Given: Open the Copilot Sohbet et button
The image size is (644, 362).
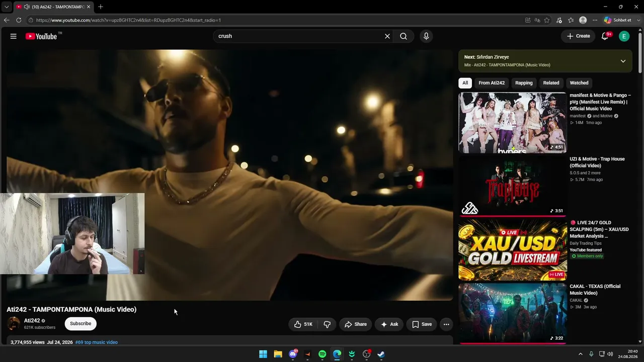Looking at the screenshot, I should pyautogui.click(x=618, y=20).
